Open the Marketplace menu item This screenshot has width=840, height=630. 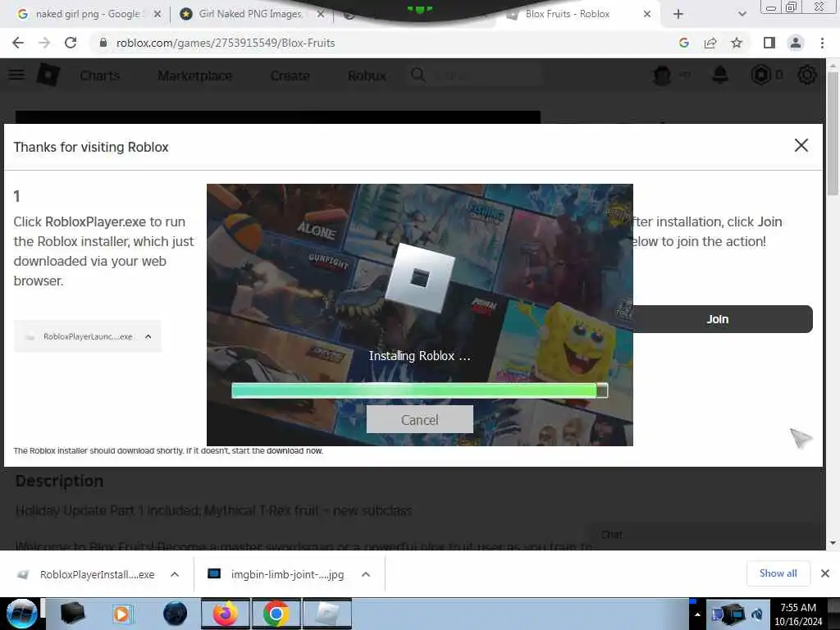pos(195,75)
